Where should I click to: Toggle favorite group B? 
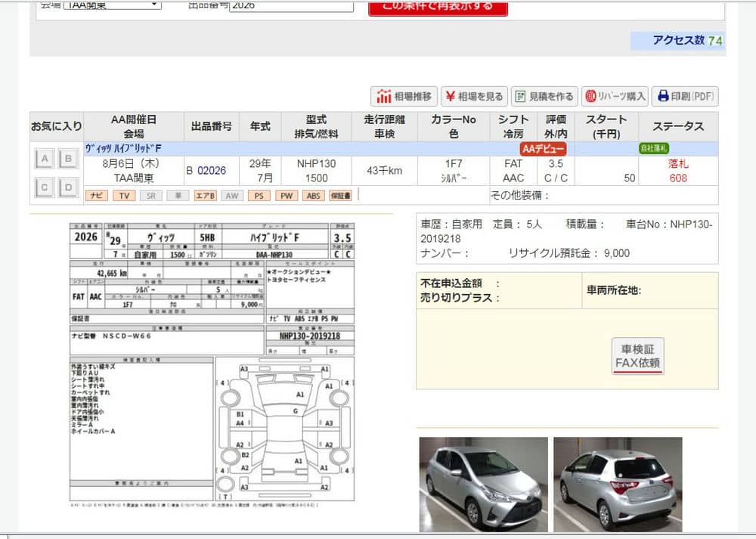(68, 159)
